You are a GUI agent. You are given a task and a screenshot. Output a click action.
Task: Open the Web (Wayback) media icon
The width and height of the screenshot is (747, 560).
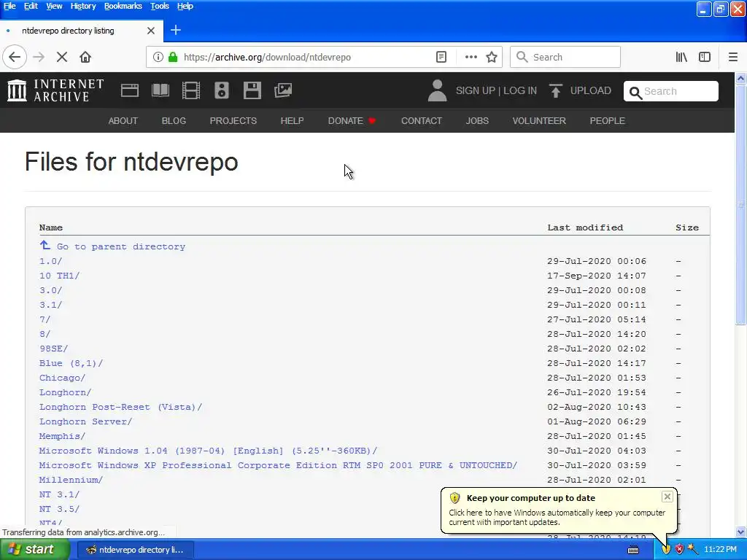[130, 90]
